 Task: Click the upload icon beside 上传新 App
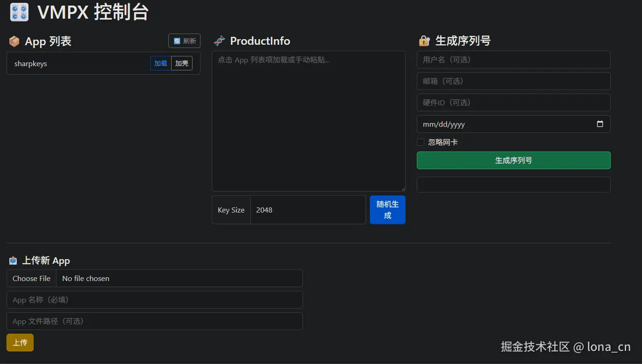(13, 261)
